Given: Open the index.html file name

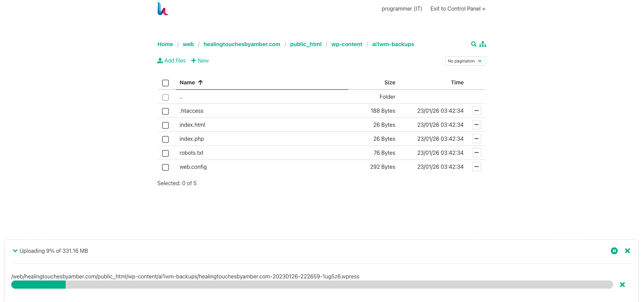Looking at the screenshot, I should tap(192, 125).
